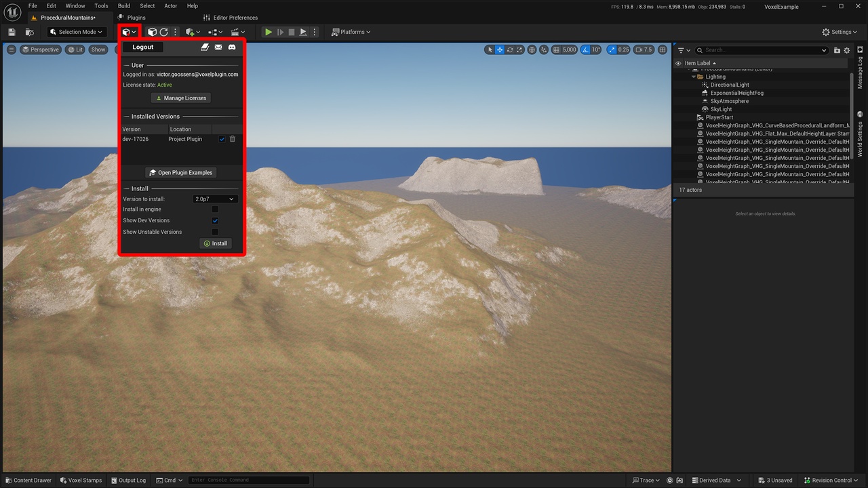868x488 pixels.
Task: Click the Outliner add folder icon
Action: [x=837, y=50]
